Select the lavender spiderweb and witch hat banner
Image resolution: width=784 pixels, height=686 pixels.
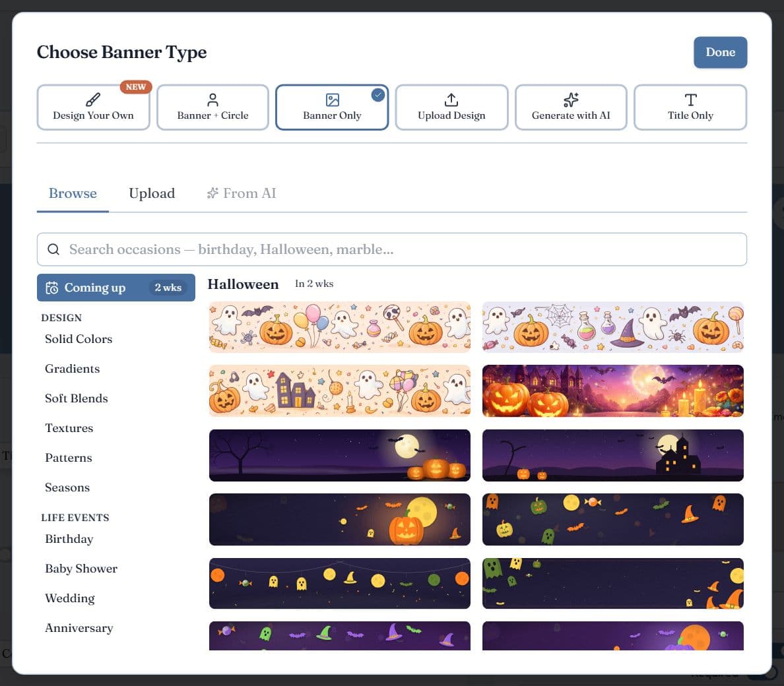tap(612, 327)
